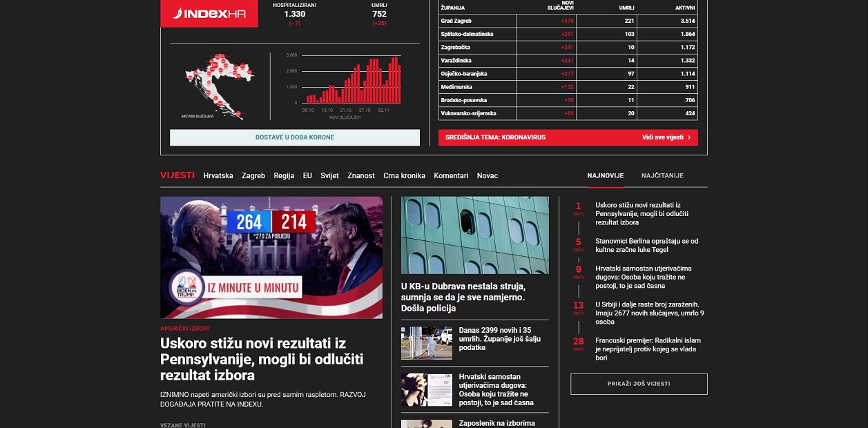Open Središnja tema: Koronavirus link
This screenshot has height=428, width=868.
(495, 137)
